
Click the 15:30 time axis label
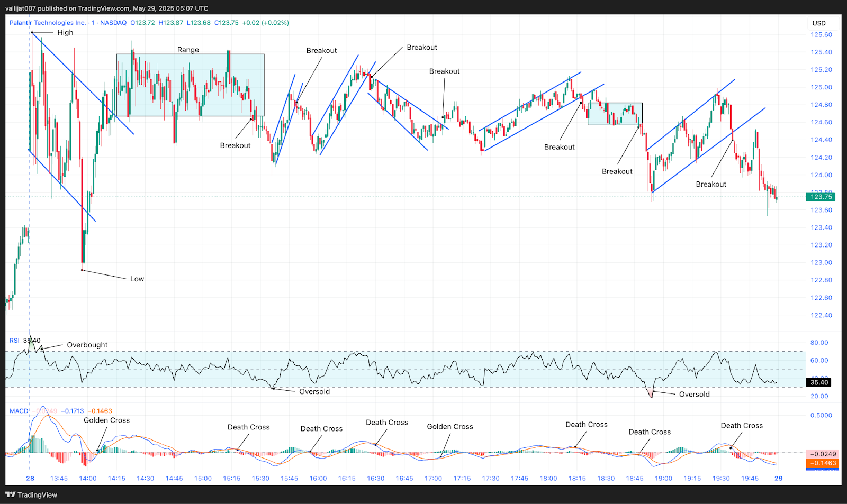pyautogui.click(x=260, y=478)
